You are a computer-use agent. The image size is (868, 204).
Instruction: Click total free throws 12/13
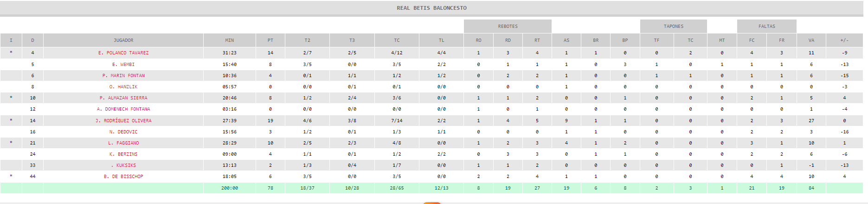pyautogui.click(x=442, y=188)
